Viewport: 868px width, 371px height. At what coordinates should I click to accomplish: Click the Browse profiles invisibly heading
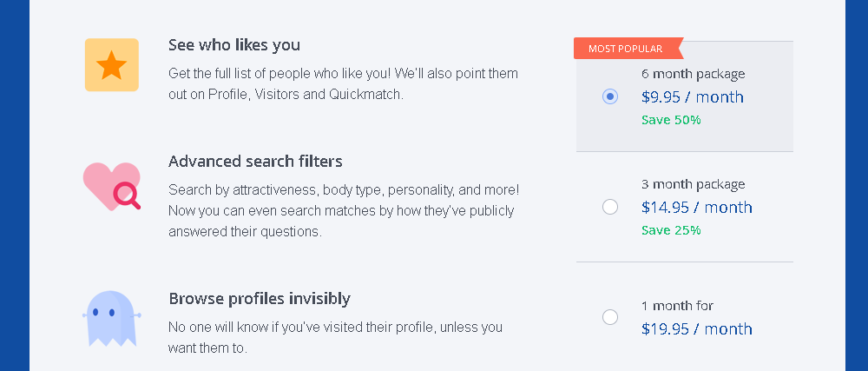(x=260, y=299)
